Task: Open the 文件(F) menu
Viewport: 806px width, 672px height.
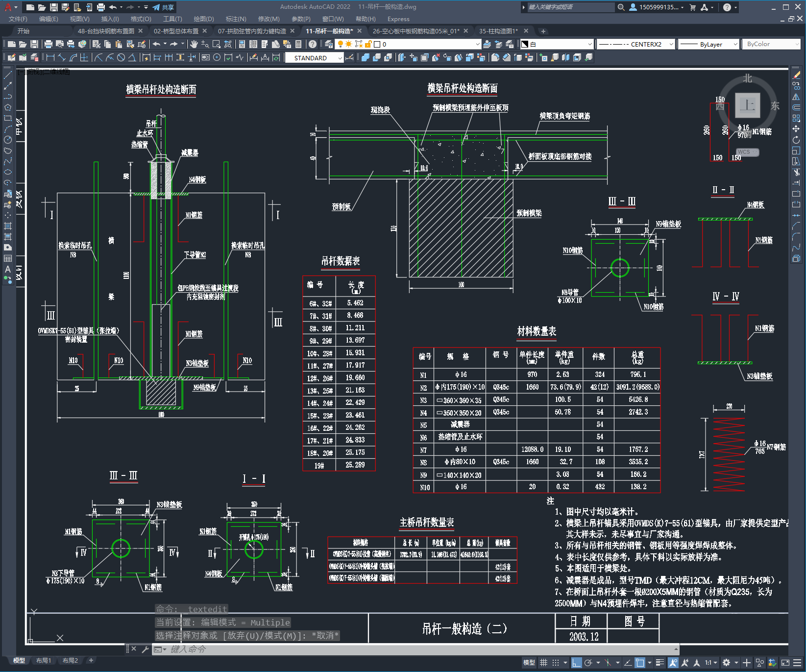Action: click(x=18, y=19)
